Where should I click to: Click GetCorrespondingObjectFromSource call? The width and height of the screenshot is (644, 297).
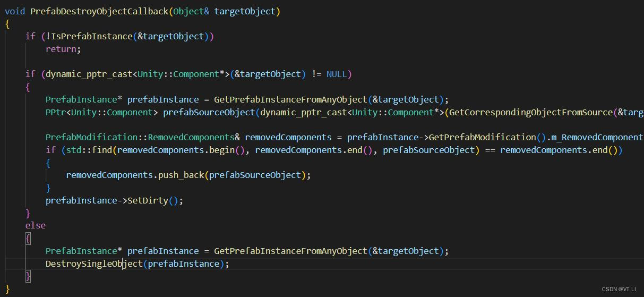coord(531,112)
